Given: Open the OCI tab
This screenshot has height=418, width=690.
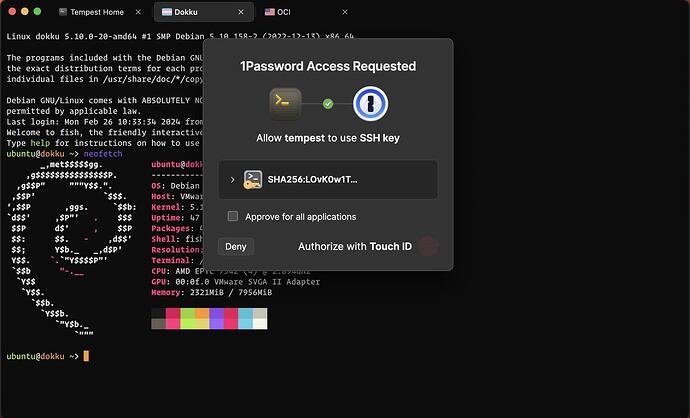Looking at the screenshot, I should (307, 12).
